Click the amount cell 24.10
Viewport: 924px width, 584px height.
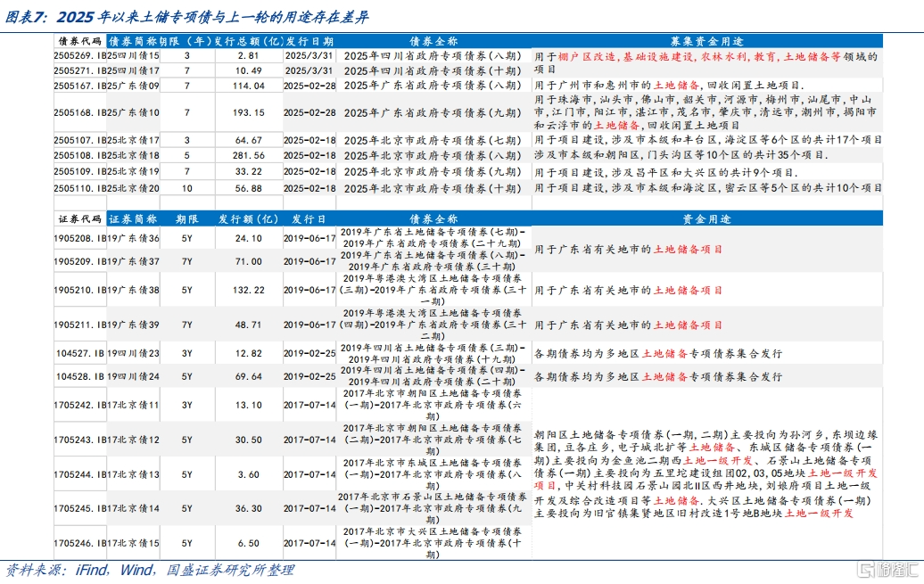[249, 238]
